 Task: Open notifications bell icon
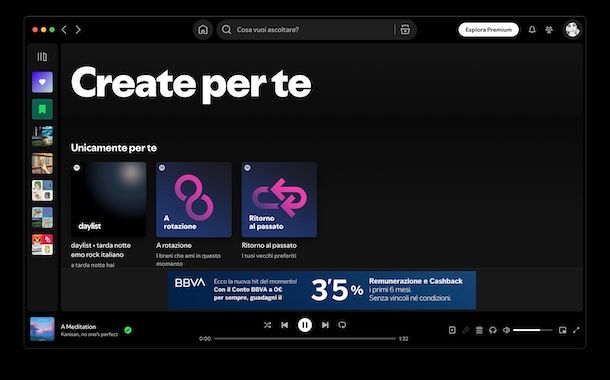[x=532, y=30]
